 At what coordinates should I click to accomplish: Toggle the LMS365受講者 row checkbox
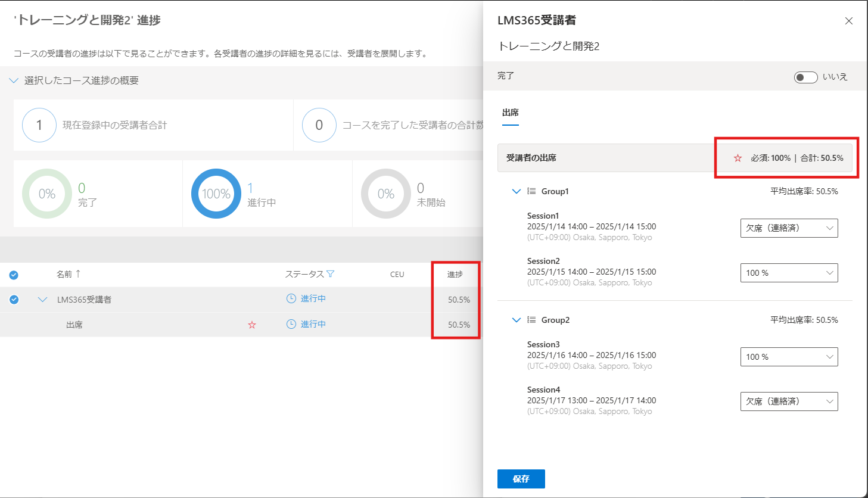[x=14, y=300]
